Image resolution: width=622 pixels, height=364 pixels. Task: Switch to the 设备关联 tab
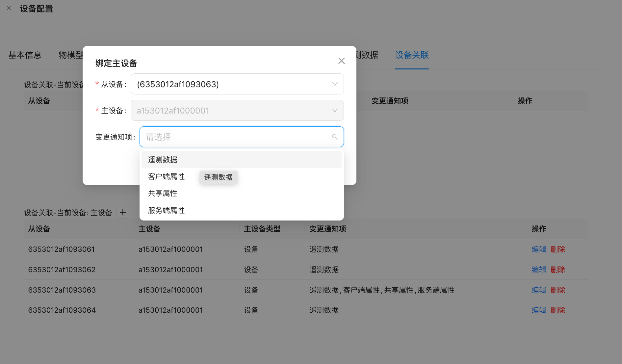click(x=412, y=55)
